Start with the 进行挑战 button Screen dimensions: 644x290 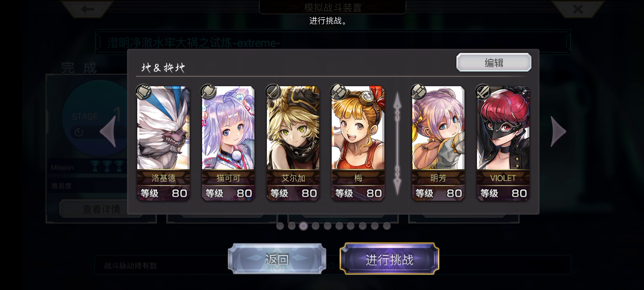389,259
